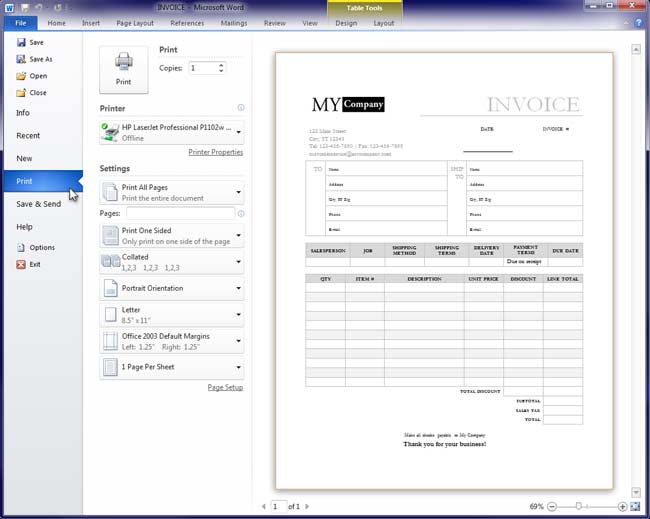Image resolution: width=650 pixels, height=519 pixels.
Task: Click the preview scrollbar down arrow
Action: (x=636, y=492)
